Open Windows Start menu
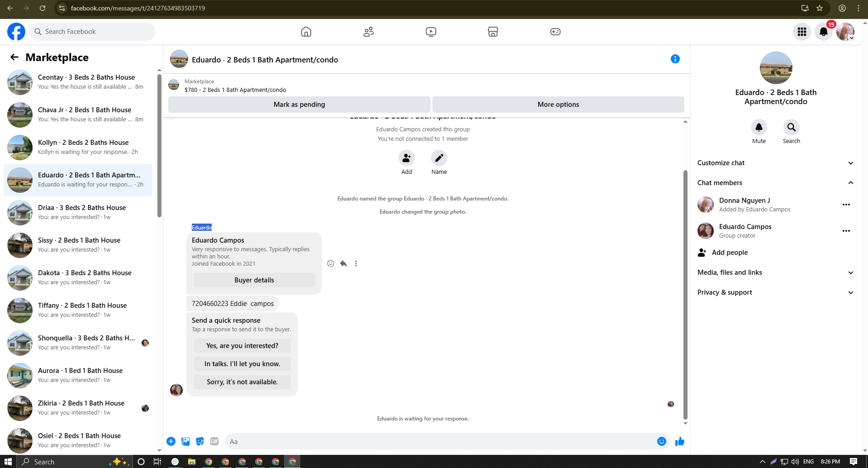Image resolution: width=868 pixels, height=468 pixels. coord(8,462)
